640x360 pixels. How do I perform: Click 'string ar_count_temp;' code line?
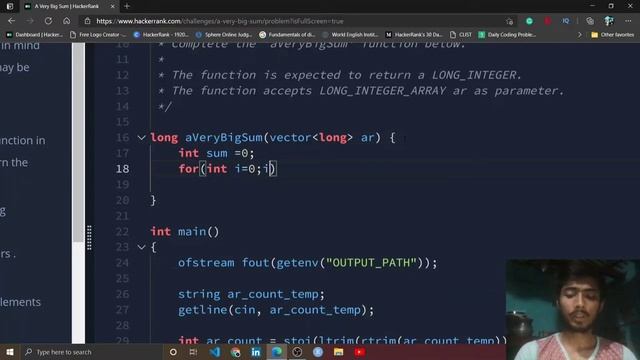click(x=251, y=294)
